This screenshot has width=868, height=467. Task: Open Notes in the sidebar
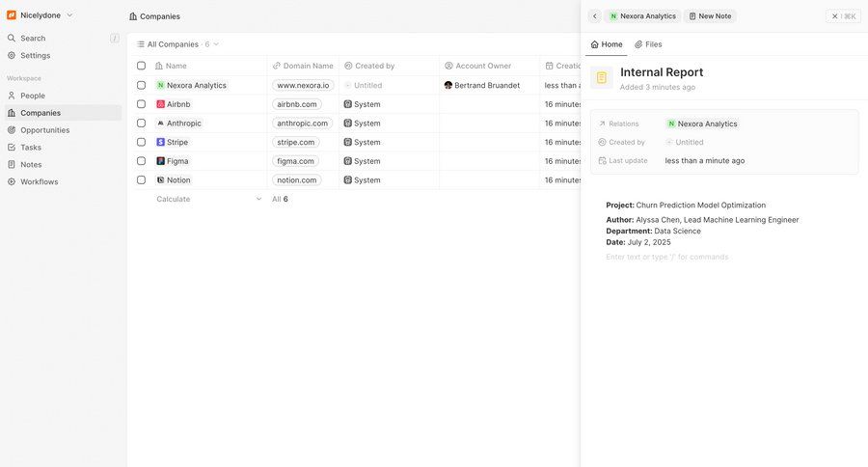click(x=63, y=164)
